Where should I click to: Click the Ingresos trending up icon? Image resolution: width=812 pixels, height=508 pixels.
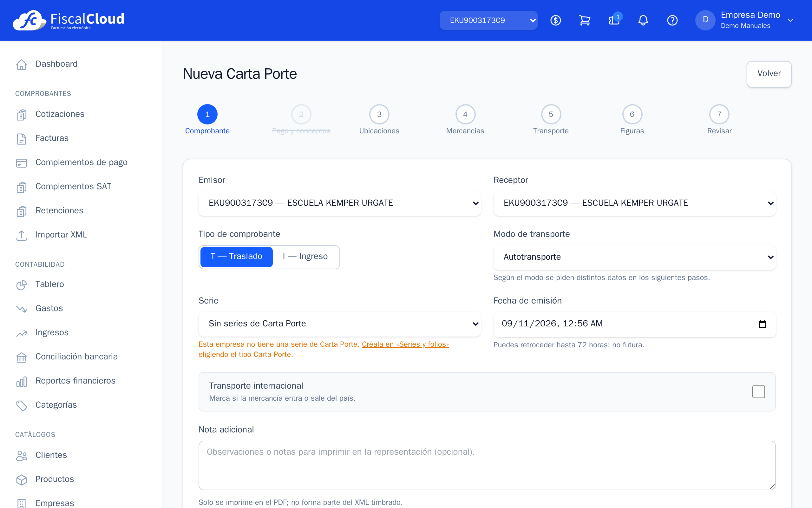(x=22, y=333)
